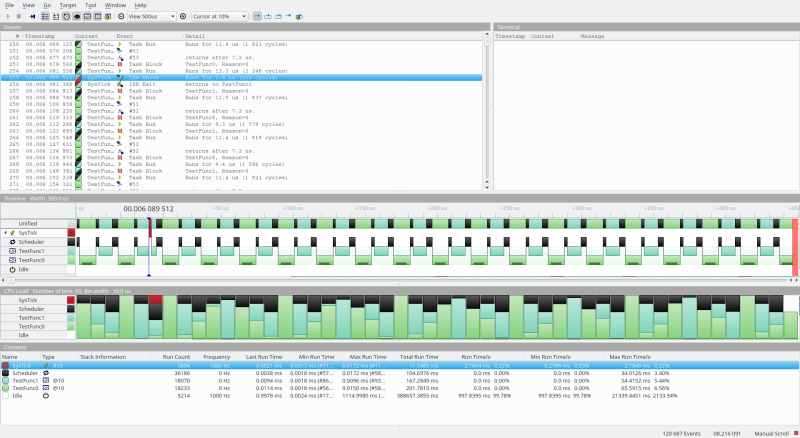Open the Target menu
The width and height of the screenshot is (800, 438).
click(68, 5)
